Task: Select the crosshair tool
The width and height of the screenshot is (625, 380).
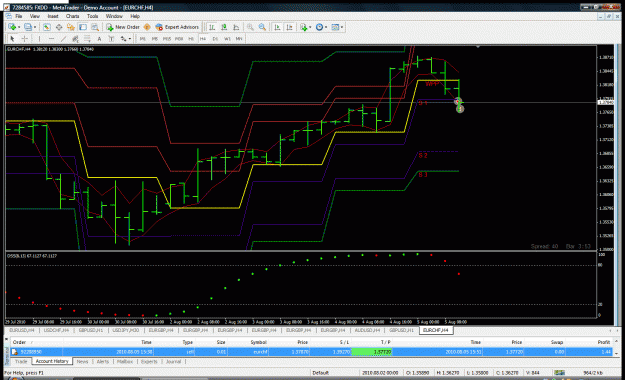Action: [x=24, y=39]
